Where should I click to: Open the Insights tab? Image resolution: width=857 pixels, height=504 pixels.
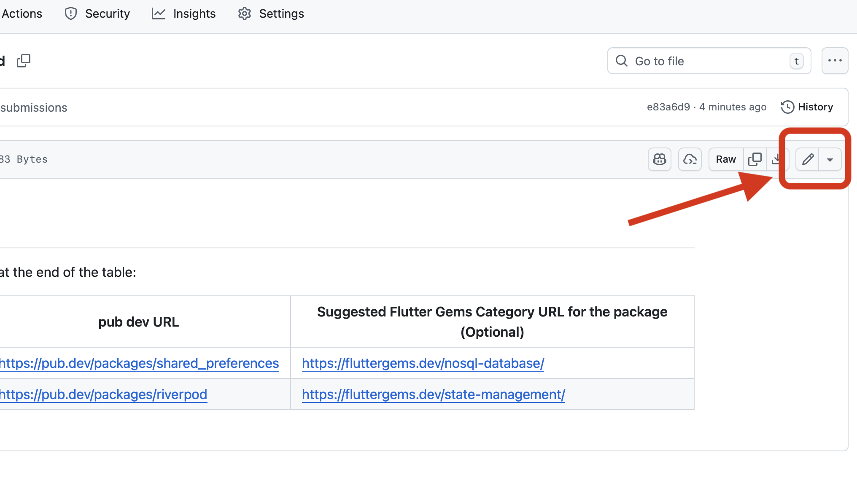[184, 13]
